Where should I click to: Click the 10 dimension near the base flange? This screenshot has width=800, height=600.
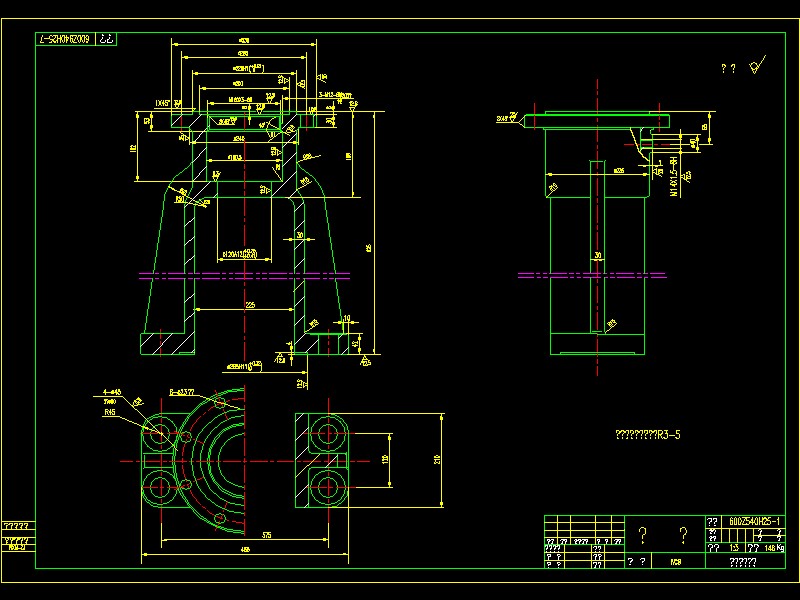tap(347, 318)
